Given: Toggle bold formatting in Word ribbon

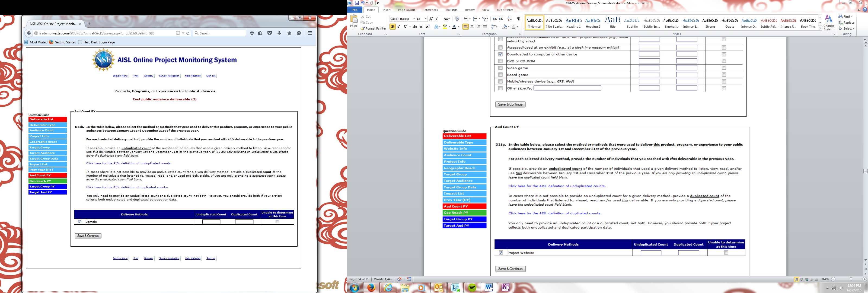Looking at the screenshot, I should click(392, 27).
